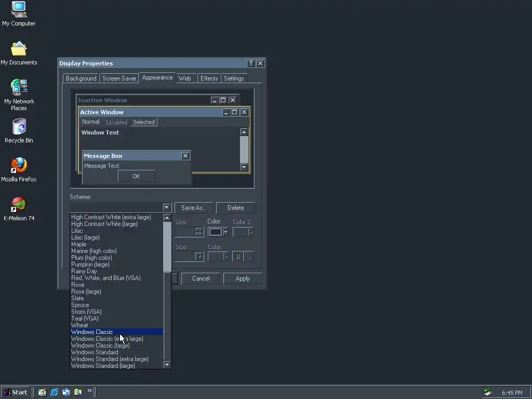Select High Contrast White (large) scheme
The image size is (532, 399).
(117, 224)
